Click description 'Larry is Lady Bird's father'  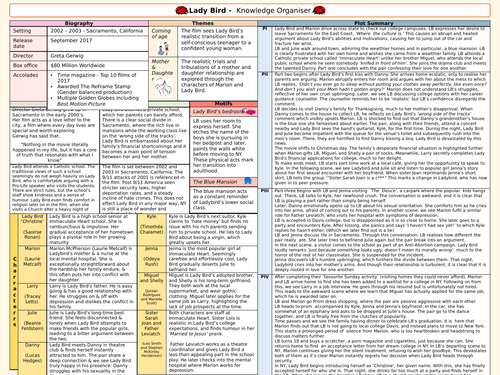(91, 296)
